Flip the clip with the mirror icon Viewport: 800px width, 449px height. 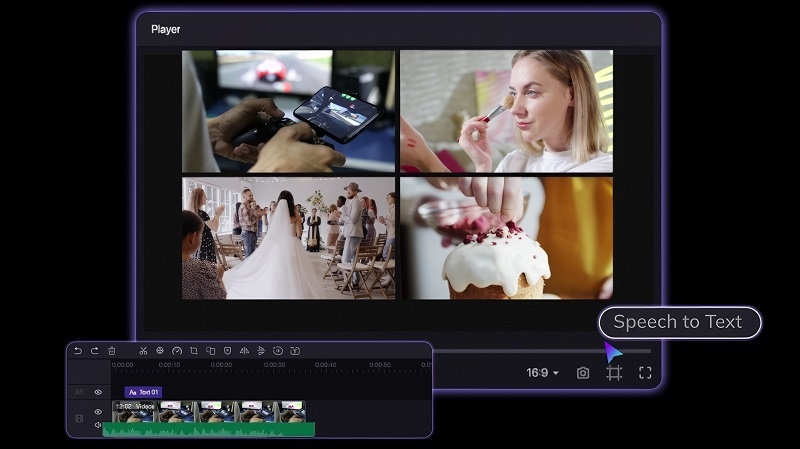pyautogui.click(x=244, y=351)
